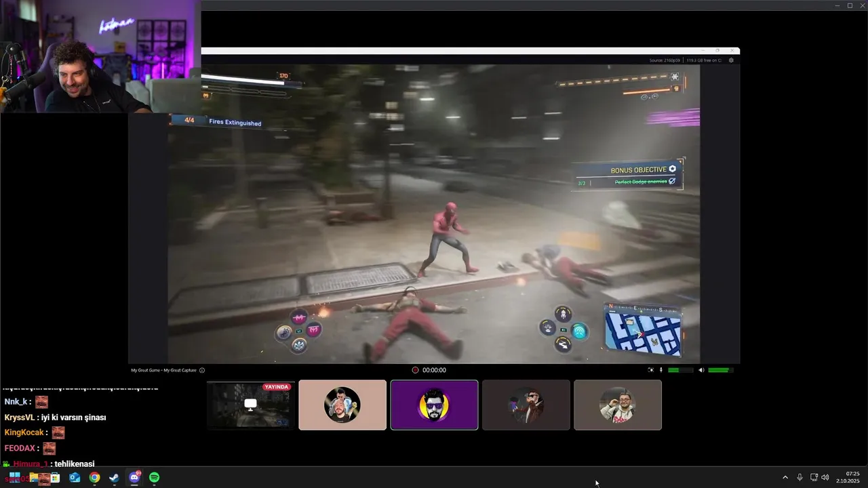Viewport: 868px width, 488px height.
Task: Click the top gadget icon in right HUD wheel
Action: click(x=563, y=314)
